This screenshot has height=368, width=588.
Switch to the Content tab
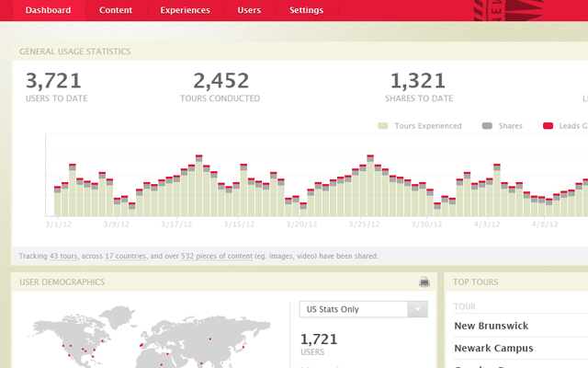[x=115, y=10]
